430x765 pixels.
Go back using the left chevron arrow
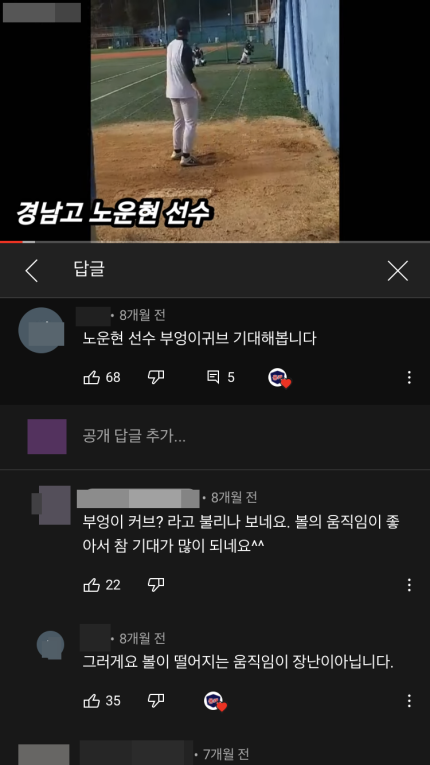(x=32, y=271)
